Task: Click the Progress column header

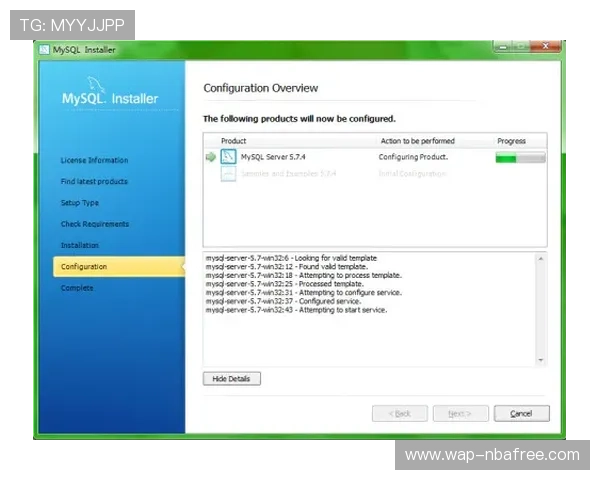Action: 511,141
